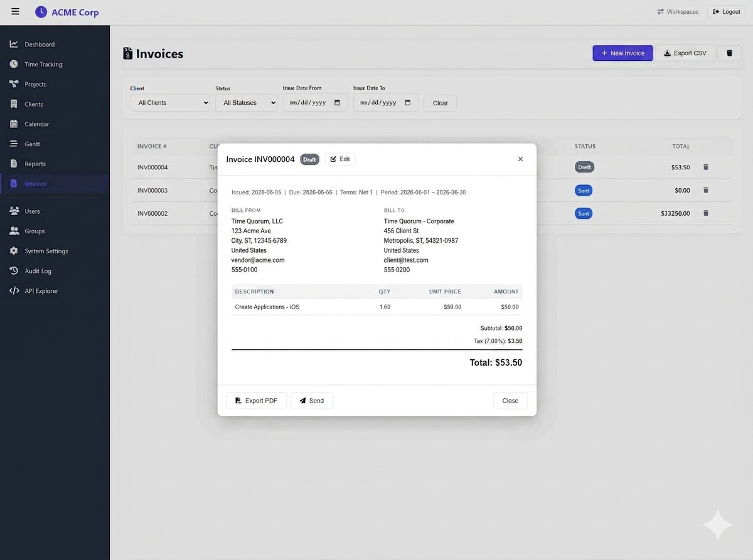The width and height of the screenshot is (753, 560).
Task: Click Create Applications - iOS line item
Action: [x=267, y=307]
